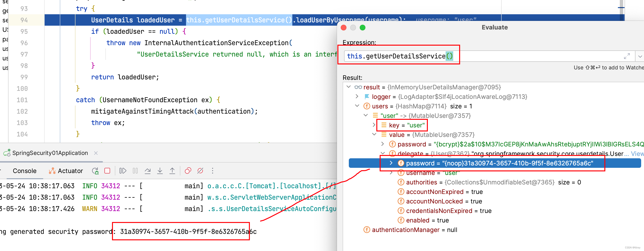Click the Pause program icon
This screenshot has height=251, width=644.
click(x=135, y=171)
